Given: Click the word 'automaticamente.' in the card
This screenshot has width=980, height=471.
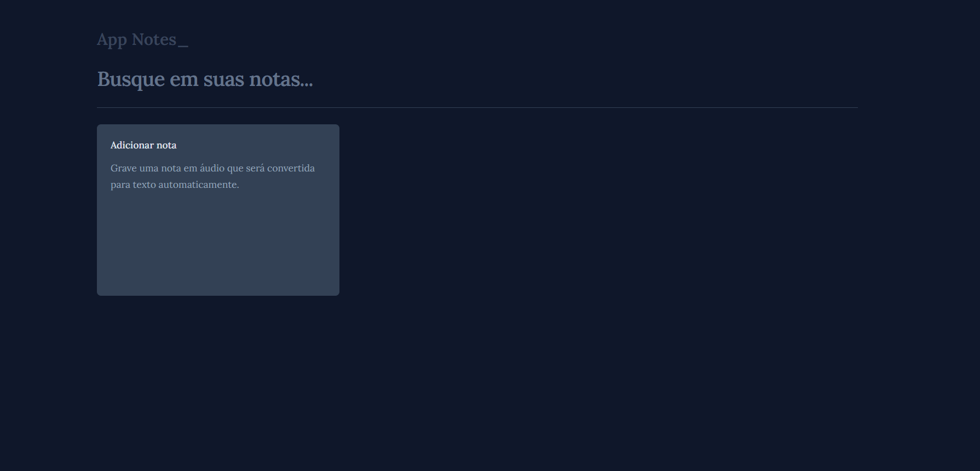Looking at the screenshot, I should pyautogui.click(x=199, y=185).
